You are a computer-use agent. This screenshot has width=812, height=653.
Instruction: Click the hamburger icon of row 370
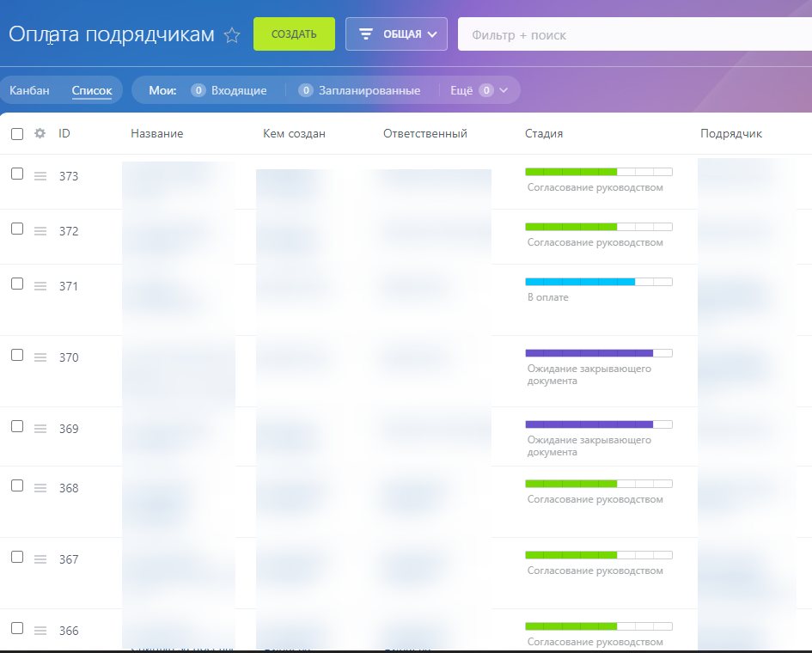pos(40,357)
